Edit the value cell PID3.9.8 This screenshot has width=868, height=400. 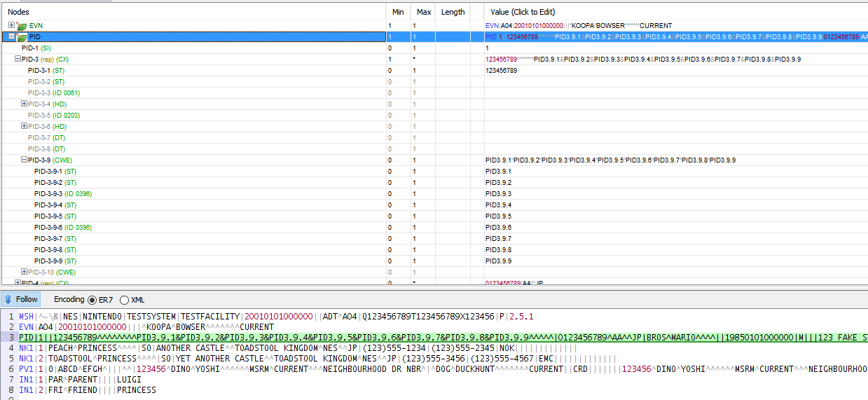coord(676,250)
